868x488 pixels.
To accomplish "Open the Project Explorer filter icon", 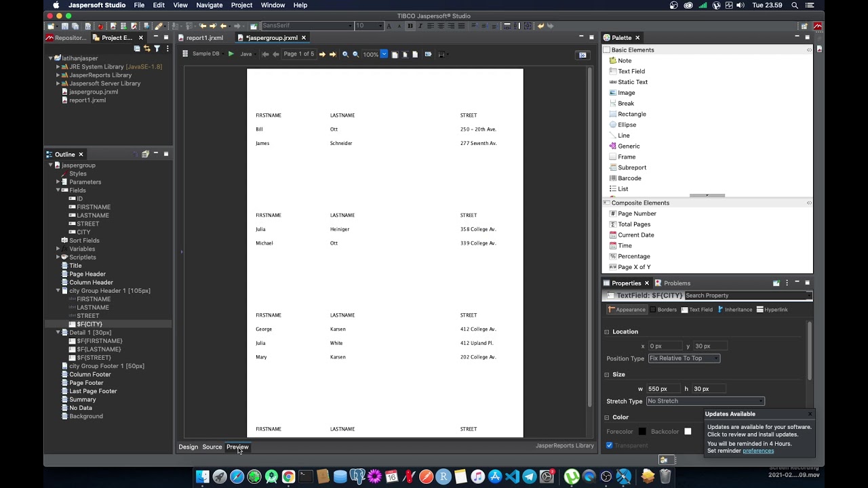I will tap(157, 49).
